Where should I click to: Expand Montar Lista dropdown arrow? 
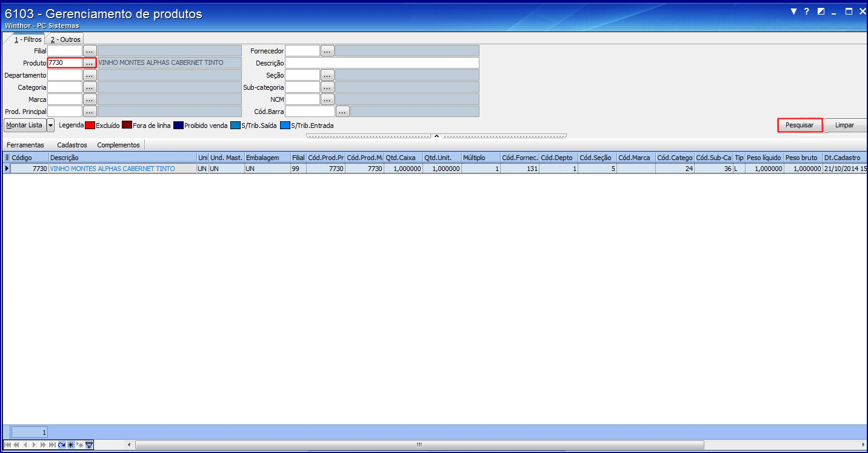click(x=50, y=126)
